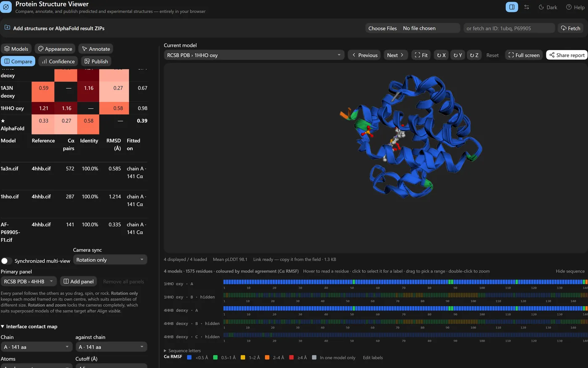The image size is (588, 368).
Task: Open the Camera sync Rotation only dropdown
Action: pyautogui.click(x=110, y=260)
